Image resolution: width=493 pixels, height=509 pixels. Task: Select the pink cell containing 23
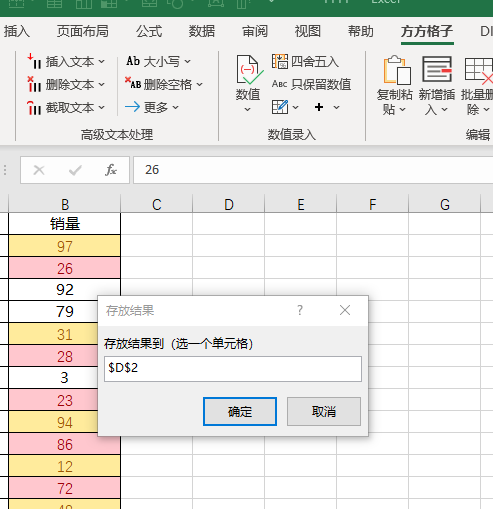[53, 400]
